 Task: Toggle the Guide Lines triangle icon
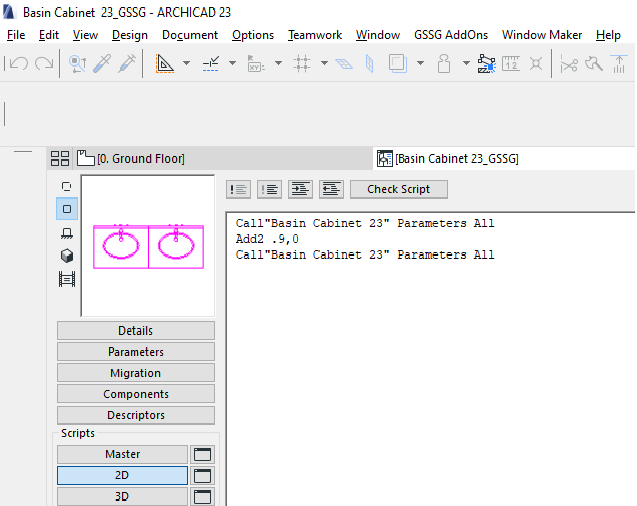pos(165,64)
